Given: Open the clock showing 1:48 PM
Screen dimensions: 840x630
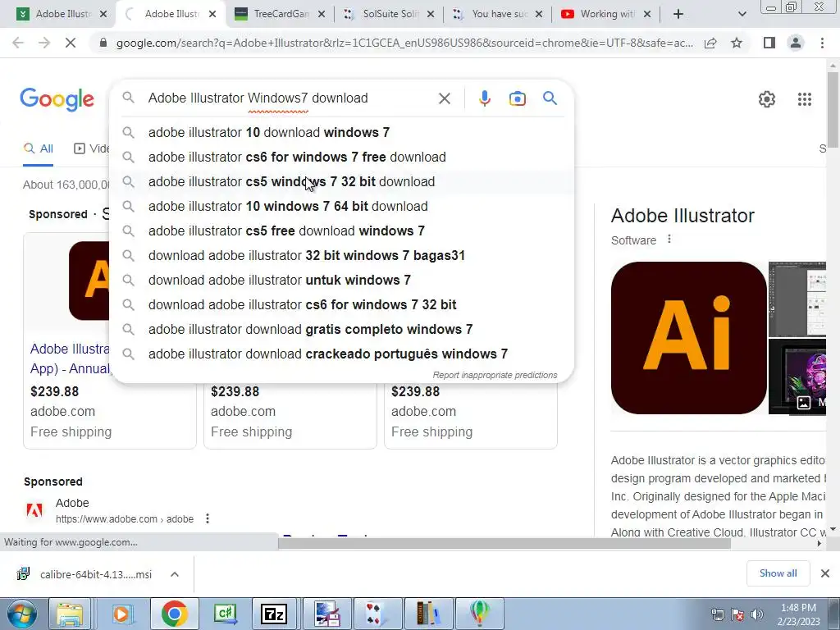Looking at the screenshot, I should click(x=798, y=614).
